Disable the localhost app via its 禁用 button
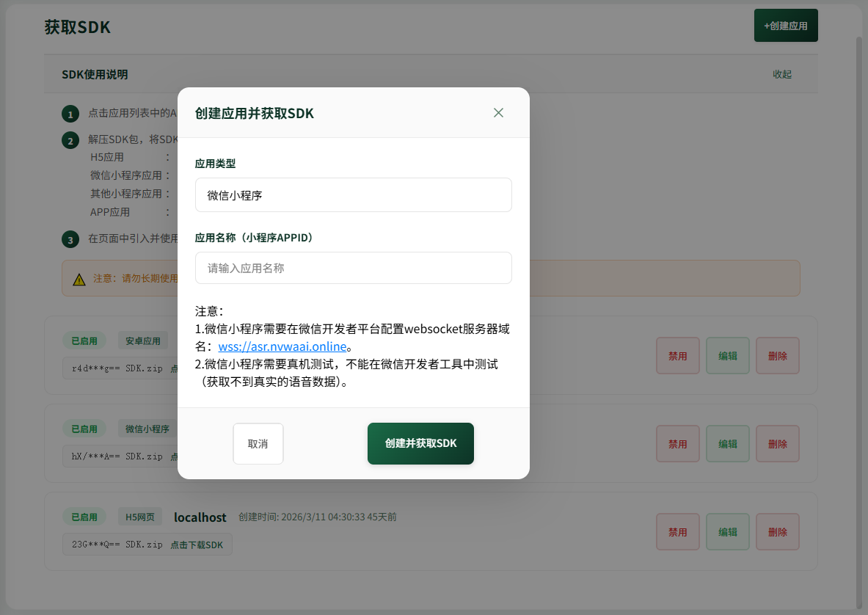868x615 pixels. 677,531
